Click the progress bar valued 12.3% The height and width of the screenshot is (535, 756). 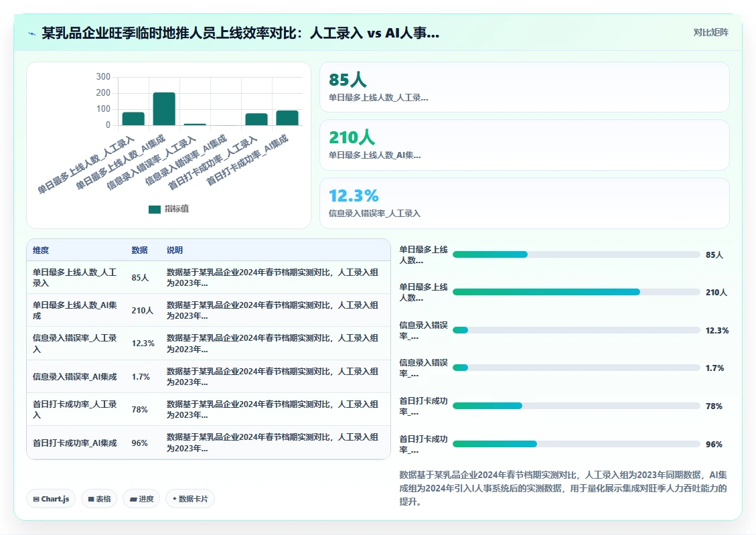(576, 330)
